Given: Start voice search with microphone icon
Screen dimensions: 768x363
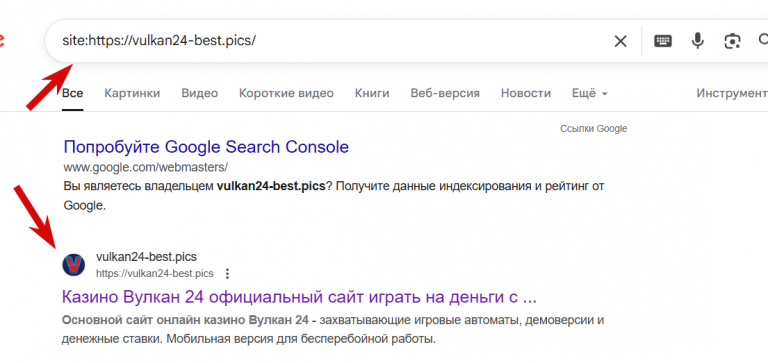Looking at the screenshot, I should tap(697, 41).
